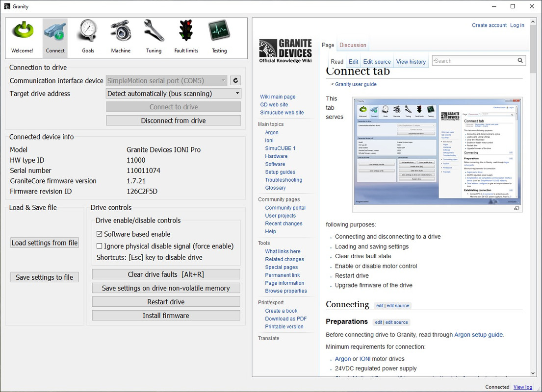
Task: Click the scrollbar down arrow in wiki pane
Action: point(533,373)
